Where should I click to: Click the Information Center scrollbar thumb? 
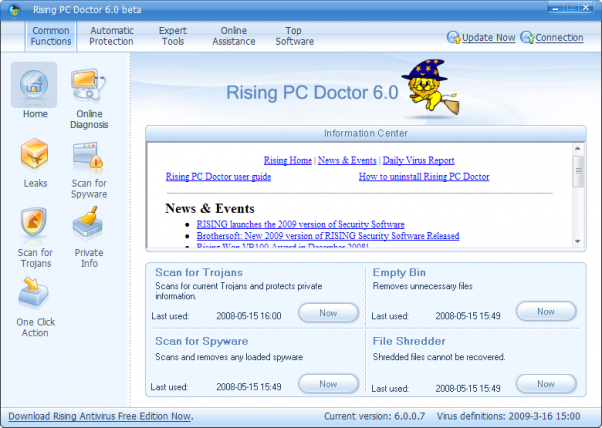pos(578,171)
